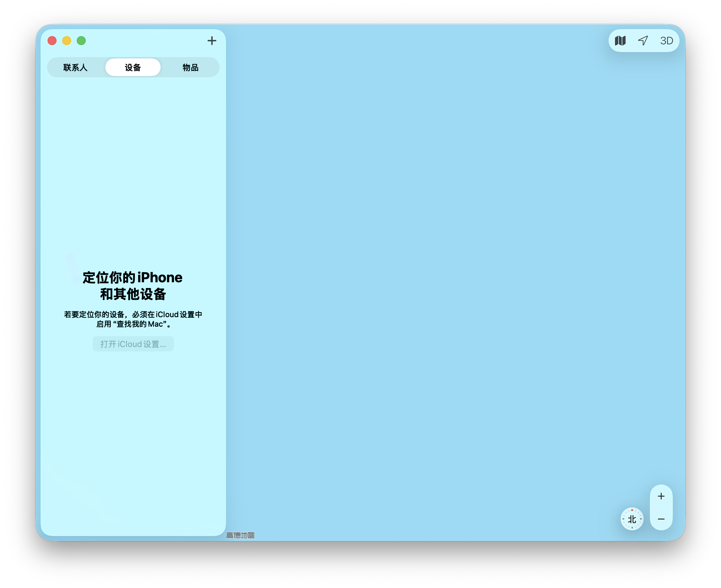Open the 物品 tab
The width and height of the screenshot is (721, 588).
pyautogui.click(x=190, y=68)
